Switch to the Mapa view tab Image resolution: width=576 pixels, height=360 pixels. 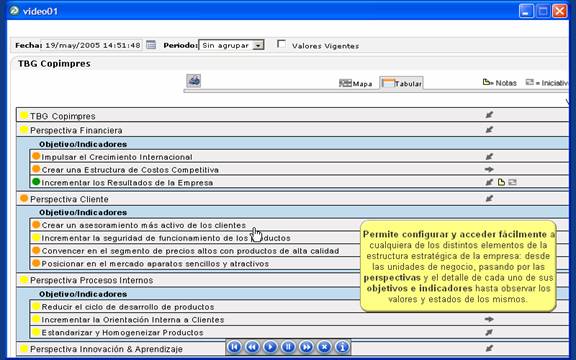point(355,83)
